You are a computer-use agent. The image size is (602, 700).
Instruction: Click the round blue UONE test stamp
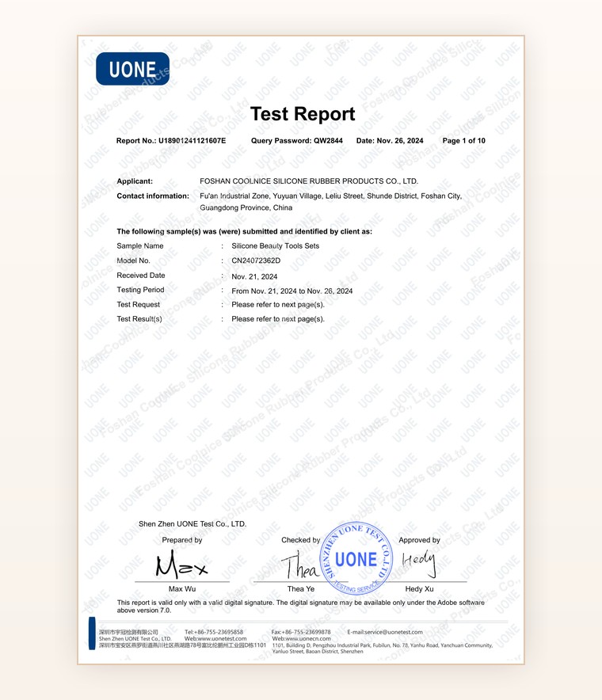pos(356,558)
